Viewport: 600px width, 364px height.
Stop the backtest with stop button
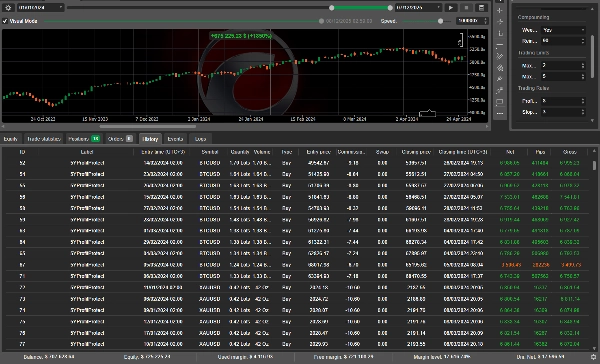pyautogui.click(x=466, y=7)
